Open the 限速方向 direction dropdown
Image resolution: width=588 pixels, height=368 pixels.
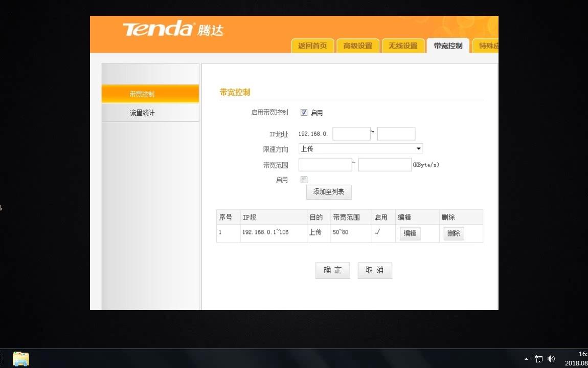[x=360, y=148]
